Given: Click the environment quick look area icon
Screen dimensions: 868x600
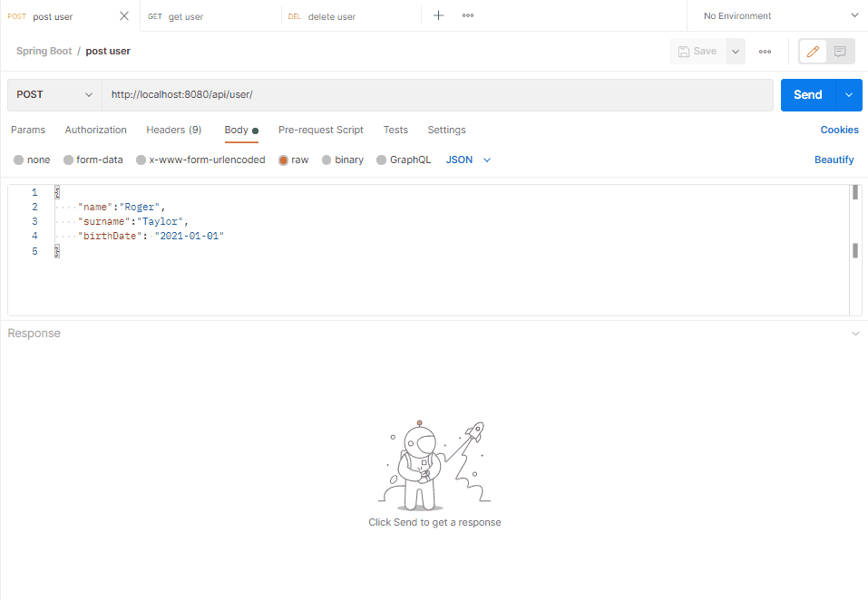Looking at the screenshot, I should pos(854,15).
